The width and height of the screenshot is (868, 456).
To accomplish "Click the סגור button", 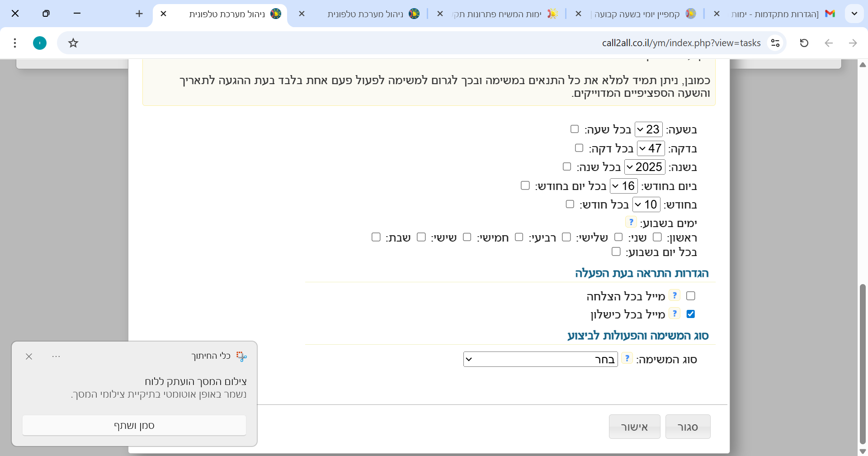I will pos(688,427).
